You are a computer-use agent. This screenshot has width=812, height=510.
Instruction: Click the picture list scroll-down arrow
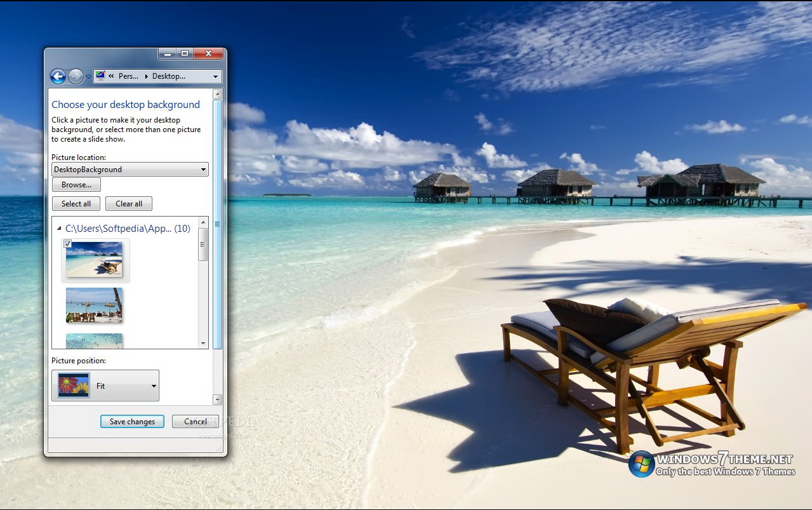coord(203,344)
